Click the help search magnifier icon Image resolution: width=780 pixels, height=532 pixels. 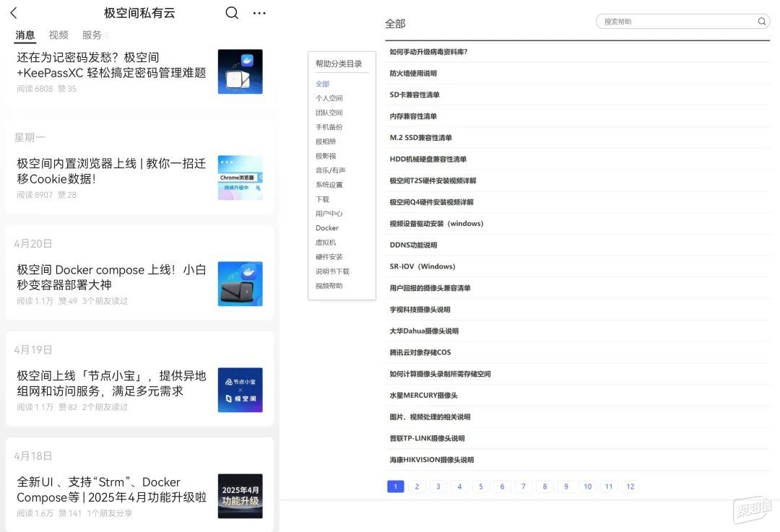pyautogui.click(x=762, y=22)
